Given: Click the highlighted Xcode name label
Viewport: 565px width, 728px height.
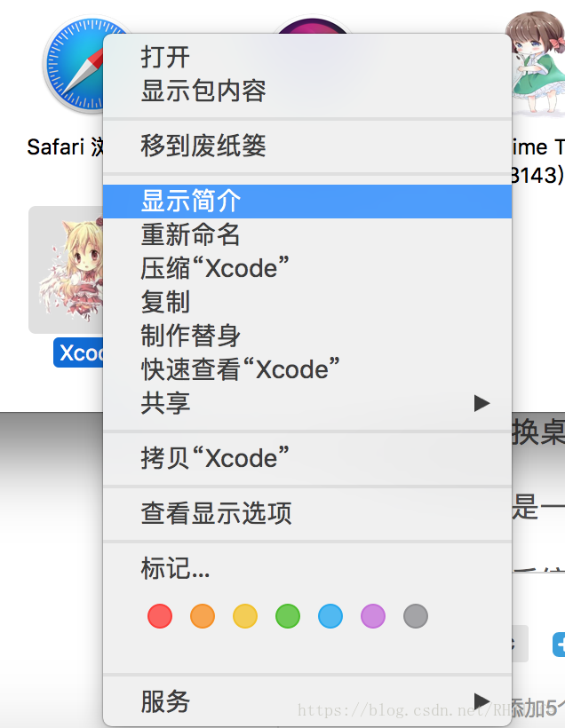Looking at the screenshot, I should pos(78,352).
